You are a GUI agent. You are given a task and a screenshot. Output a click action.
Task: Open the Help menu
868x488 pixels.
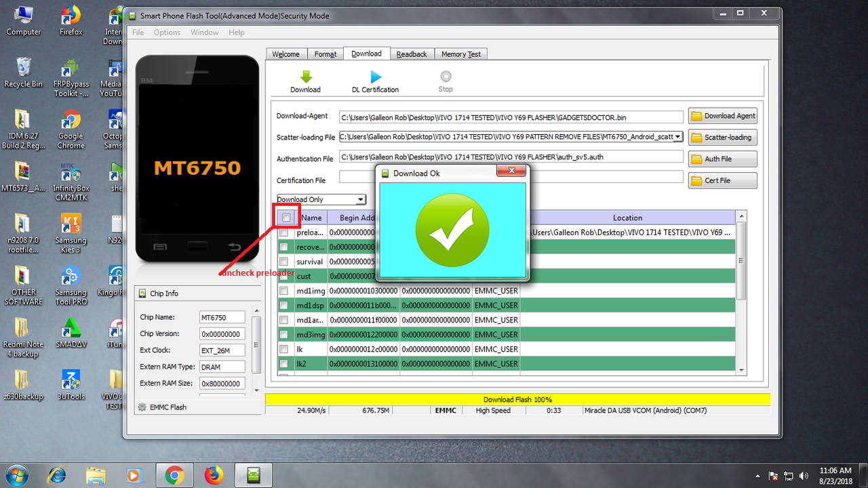point(237,33)
